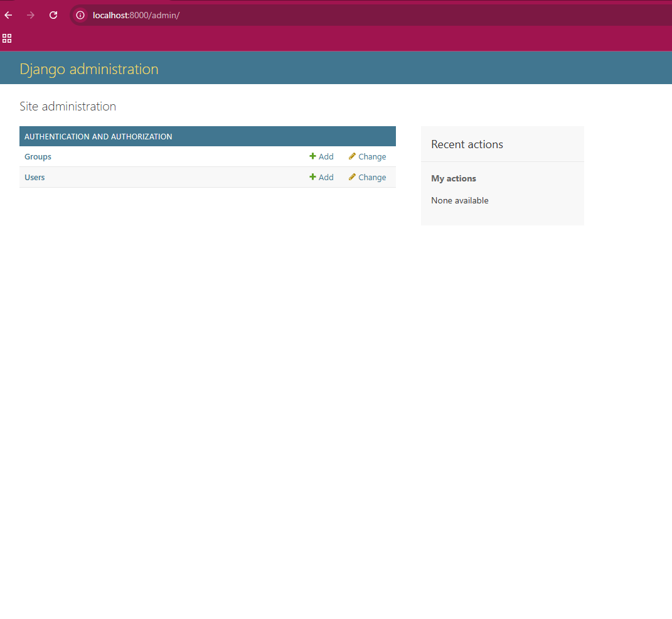Click the Change link for Groups
The image size is (672, 619).
click(371, 156)
